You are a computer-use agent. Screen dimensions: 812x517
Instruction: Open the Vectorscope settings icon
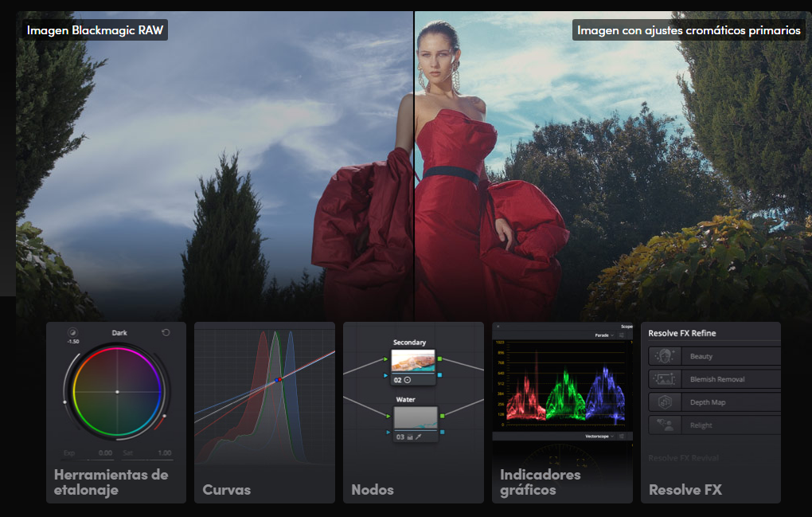622,437
